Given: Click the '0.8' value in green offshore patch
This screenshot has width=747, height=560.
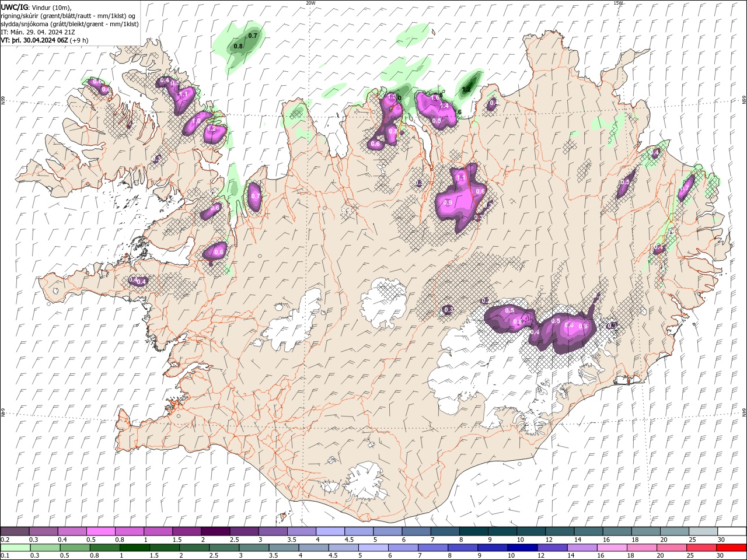Looking at the screenshot, I should click(238, 46).
